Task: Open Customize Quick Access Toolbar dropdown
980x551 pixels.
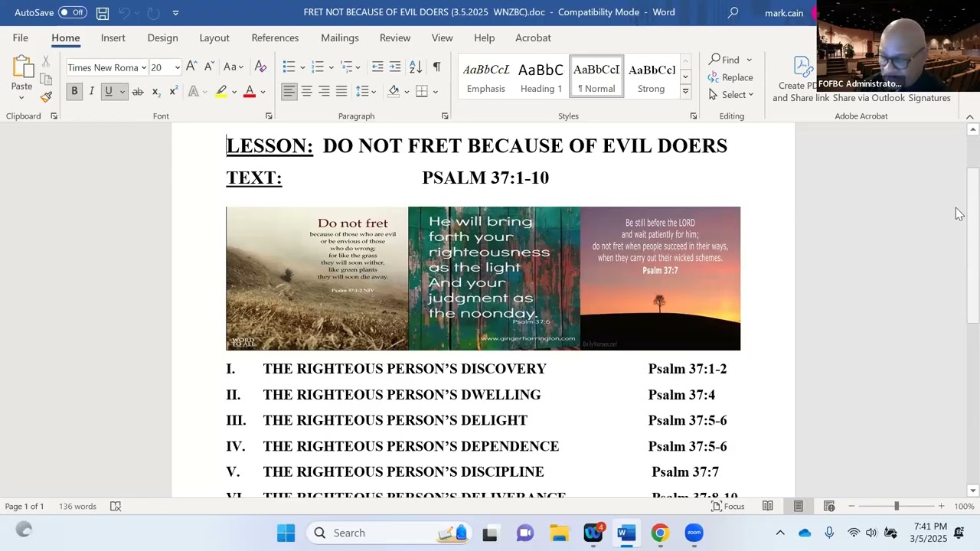Action: [175, 13]
